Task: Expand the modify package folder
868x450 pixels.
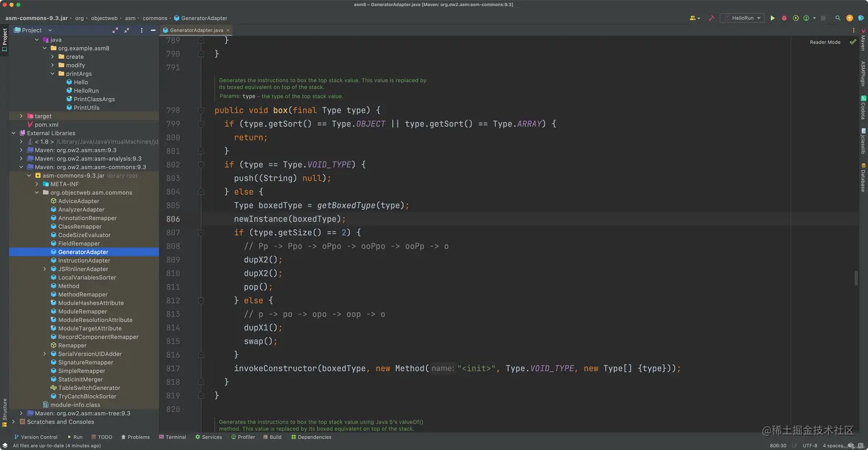Action: pyautogui.click(x=52, y=65)
